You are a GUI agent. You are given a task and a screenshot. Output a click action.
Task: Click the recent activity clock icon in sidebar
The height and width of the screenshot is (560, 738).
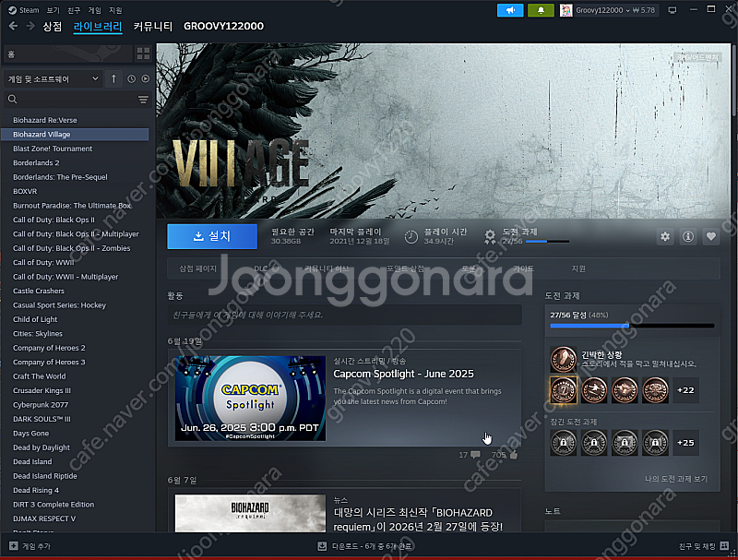(132, 79)
